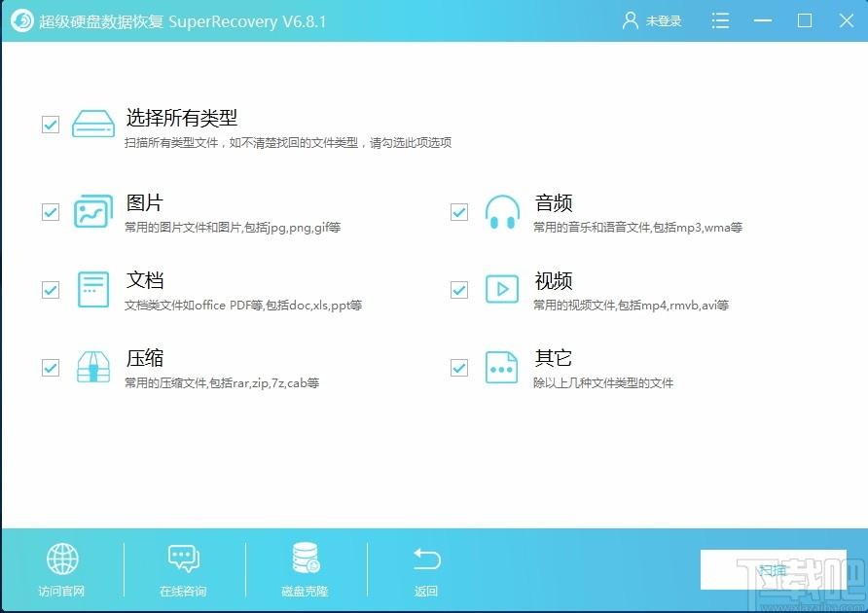Select the 压缩 heading text

coord(144,358)
